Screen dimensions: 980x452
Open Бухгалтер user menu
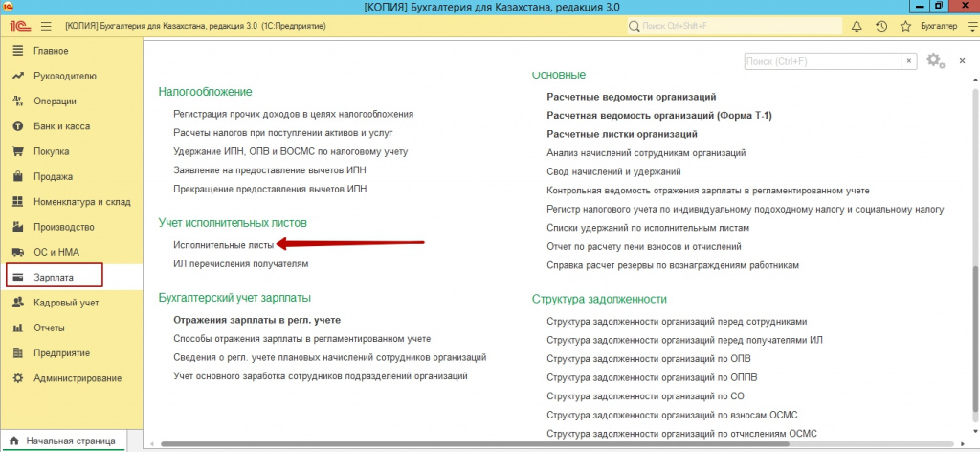[939, 26]
